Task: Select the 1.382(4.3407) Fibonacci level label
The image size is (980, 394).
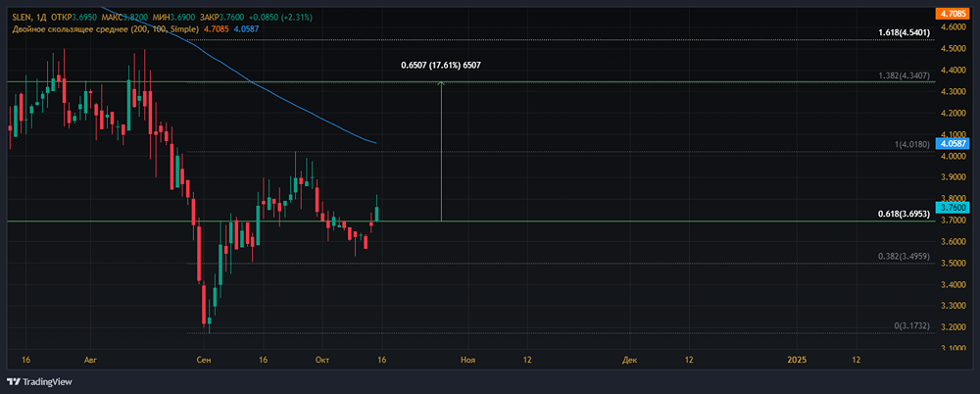Action: pos(905,75)
